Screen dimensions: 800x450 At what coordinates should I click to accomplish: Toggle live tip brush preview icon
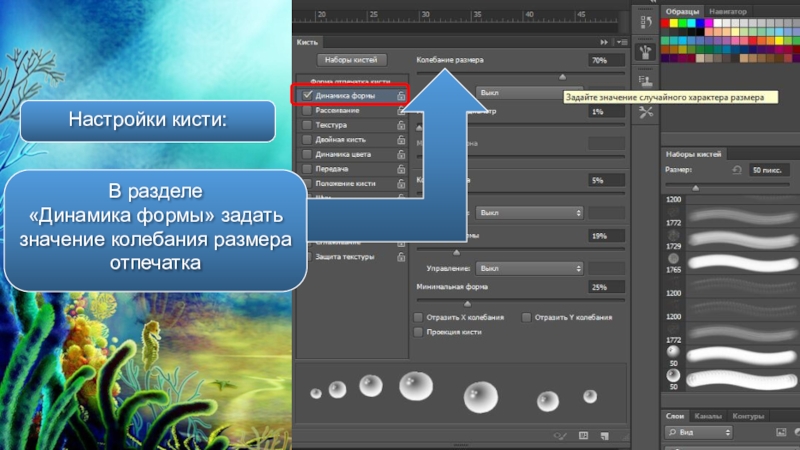coord(560,436)
